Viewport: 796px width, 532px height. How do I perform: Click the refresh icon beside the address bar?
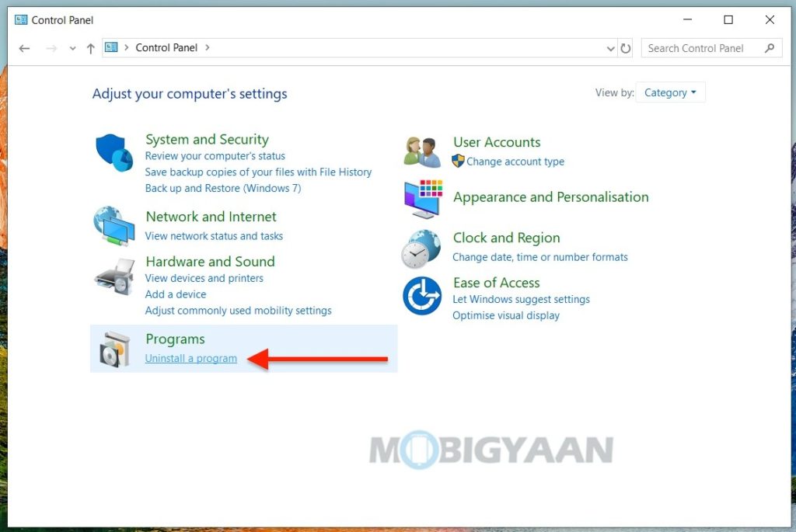627,47
